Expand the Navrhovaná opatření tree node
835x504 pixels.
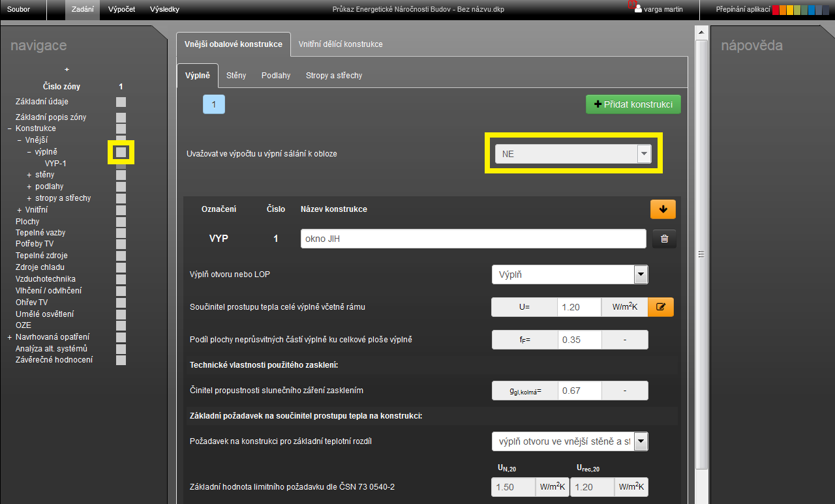click(9, 337)
